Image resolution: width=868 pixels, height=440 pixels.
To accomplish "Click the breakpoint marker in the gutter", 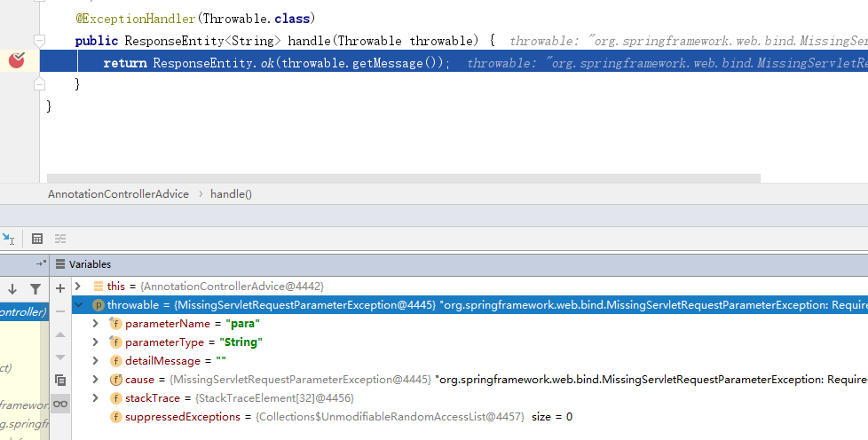I will 16,60.
